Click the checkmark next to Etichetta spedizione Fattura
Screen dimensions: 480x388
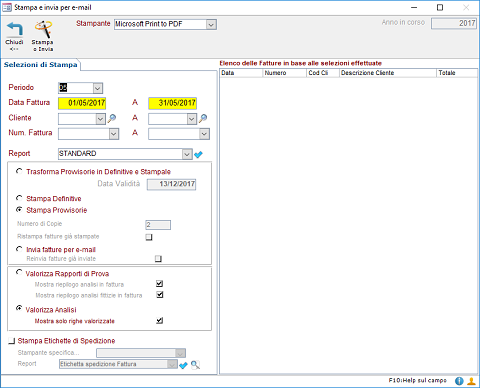tap(183, 365)
